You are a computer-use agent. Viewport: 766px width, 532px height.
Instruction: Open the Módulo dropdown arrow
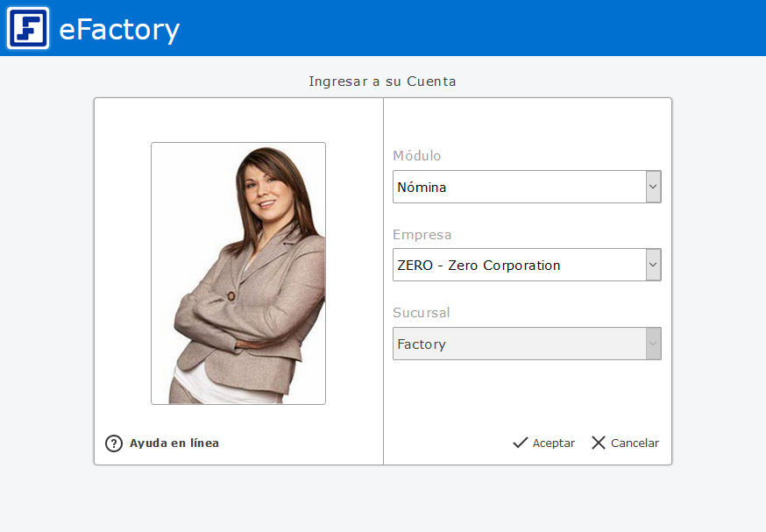652,187
